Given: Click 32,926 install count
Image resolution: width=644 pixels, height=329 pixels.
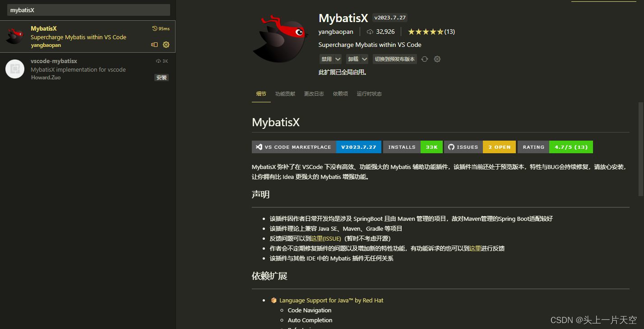Looking at the screenshot, I should coord(385,32).
